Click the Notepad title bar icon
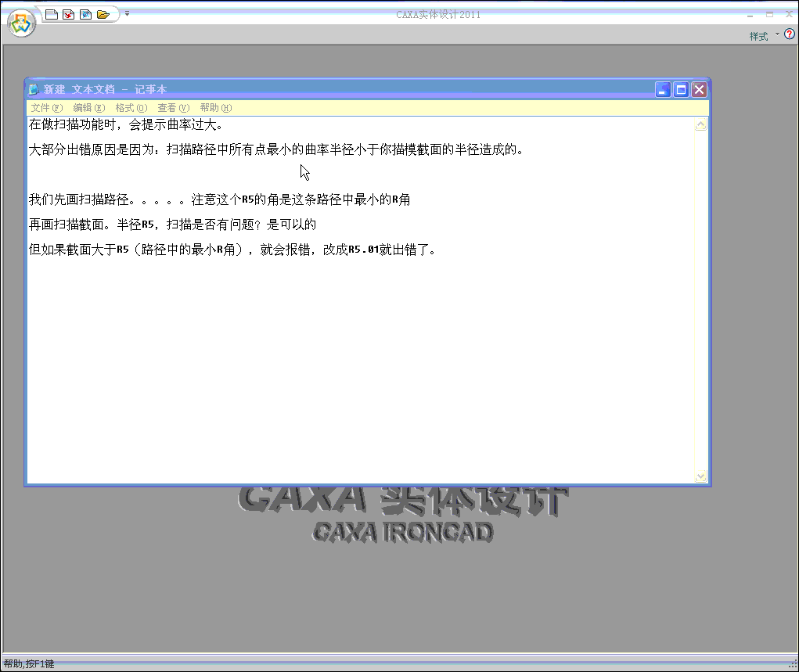Viewport: 799px width, 672px height. (x=34, y=89)
